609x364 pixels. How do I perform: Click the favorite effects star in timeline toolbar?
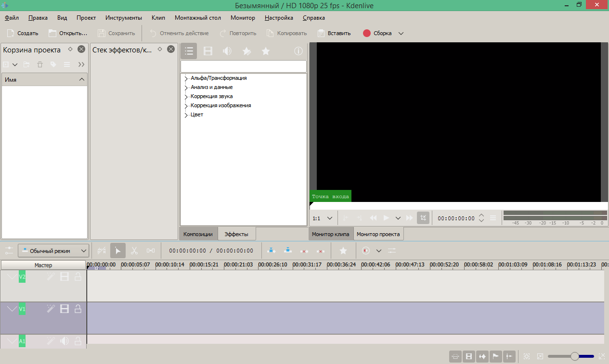coord(343,251)
